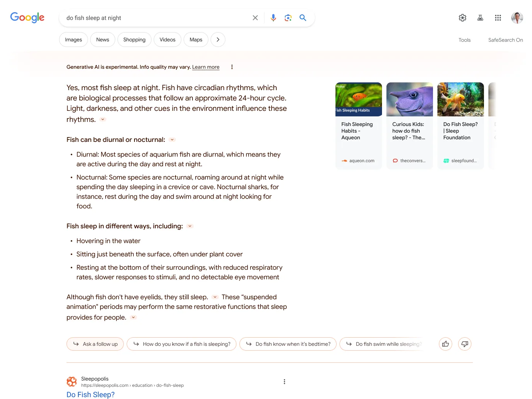Ask 'Do fish swim while sleeping?'
The width and height of the screenshot is (532, 399).
click(381, 344)
